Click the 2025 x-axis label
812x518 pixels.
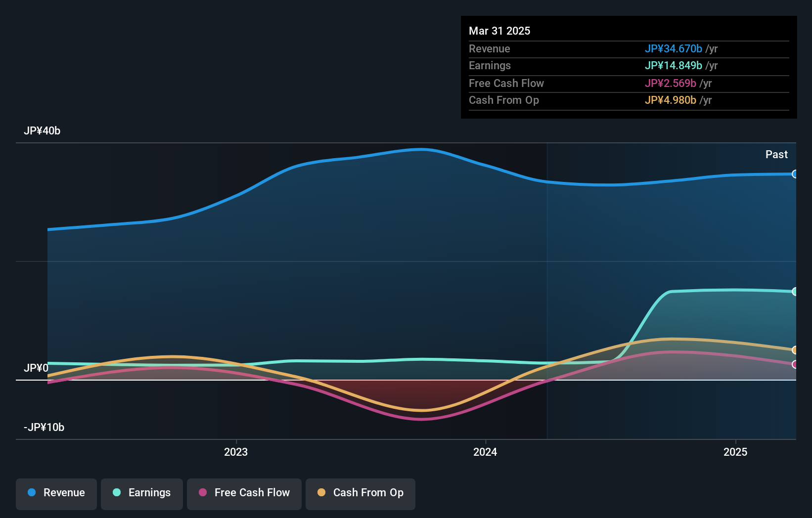(735, 452)
